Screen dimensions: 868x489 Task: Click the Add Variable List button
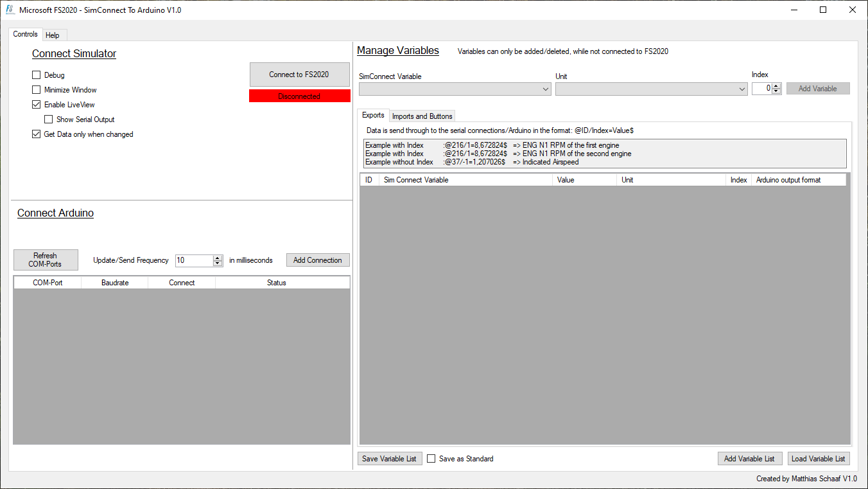click(750, 459)
